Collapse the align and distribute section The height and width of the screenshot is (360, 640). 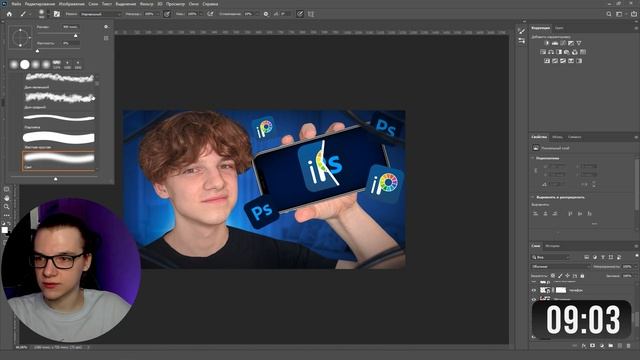tap(533, 197)
